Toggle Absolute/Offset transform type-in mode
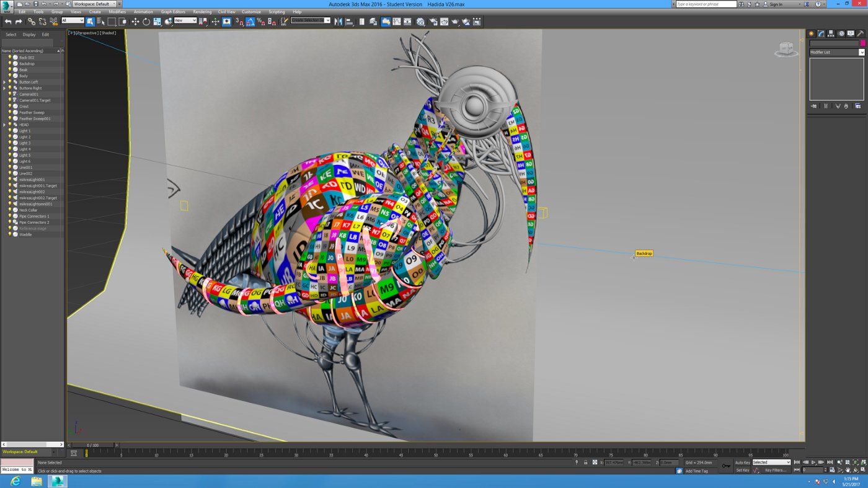 (595, 462)
